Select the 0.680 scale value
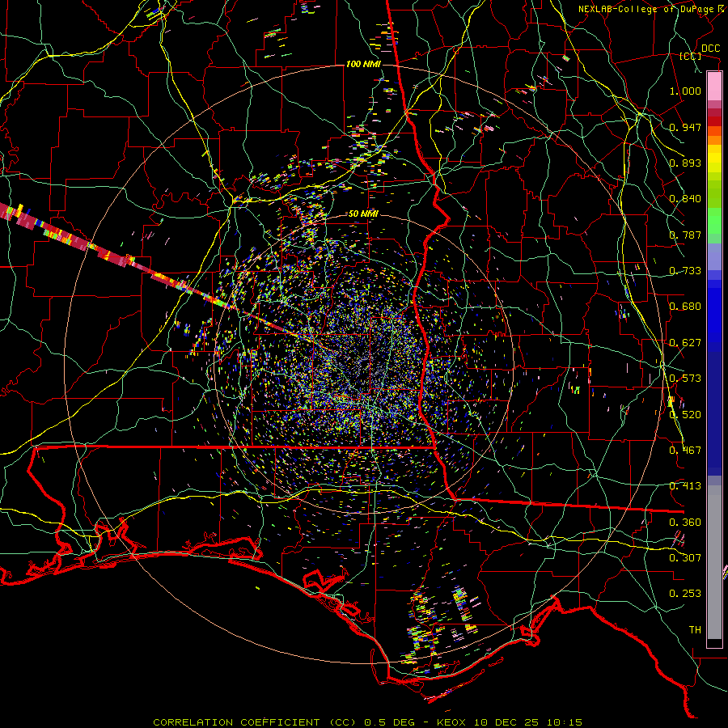Viewport: 728px width, 728px height. (x=685, y=306)
